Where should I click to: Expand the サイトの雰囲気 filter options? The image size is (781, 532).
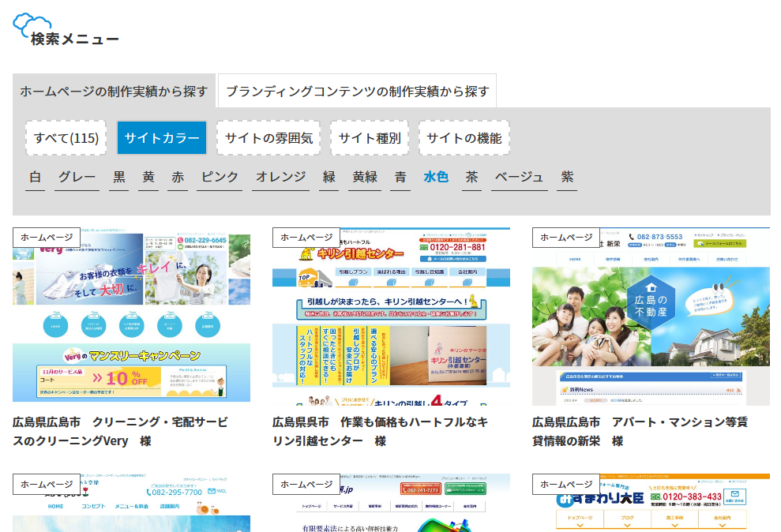(268, 138)
